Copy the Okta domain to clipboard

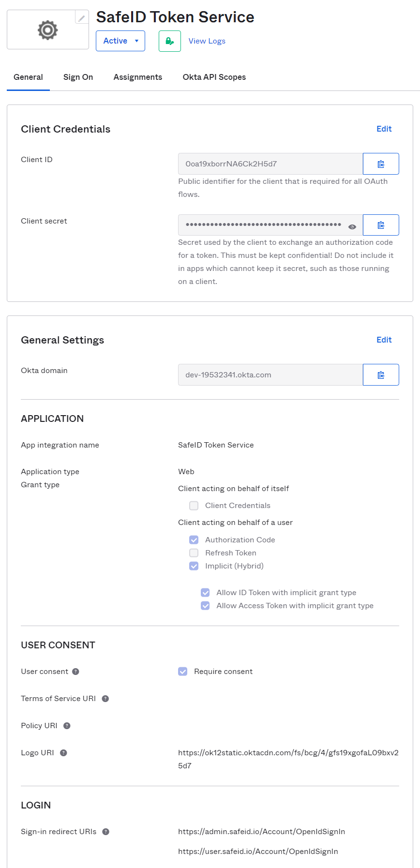coord(381,375)
